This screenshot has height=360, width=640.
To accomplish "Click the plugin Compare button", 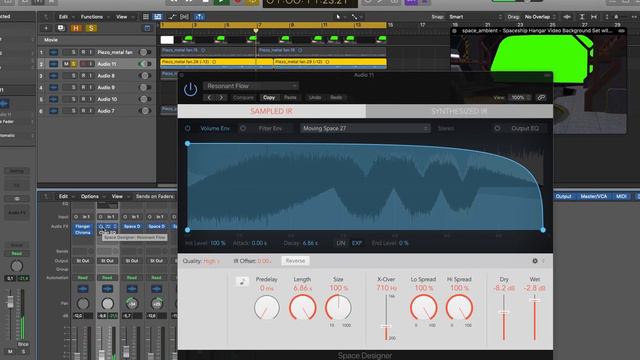I will pyautogui.click(x=243, y=98).
